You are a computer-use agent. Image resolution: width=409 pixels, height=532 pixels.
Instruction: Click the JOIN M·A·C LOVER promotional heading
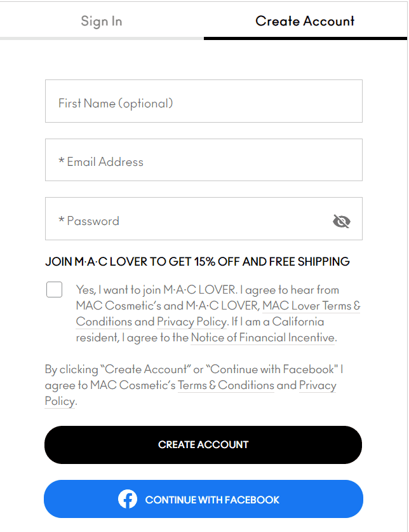point(203,261)
